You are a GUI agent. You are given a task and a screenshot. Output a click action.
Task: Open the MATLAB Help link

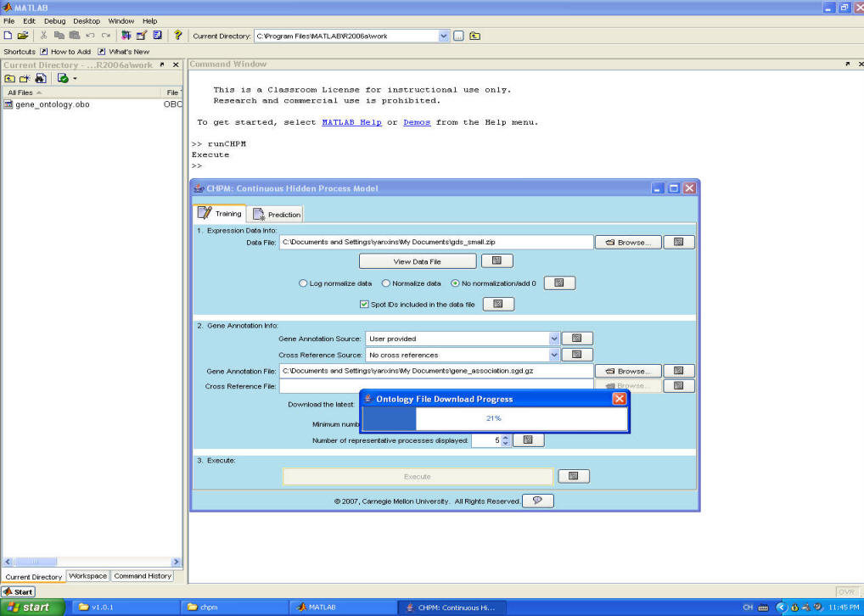351,122
